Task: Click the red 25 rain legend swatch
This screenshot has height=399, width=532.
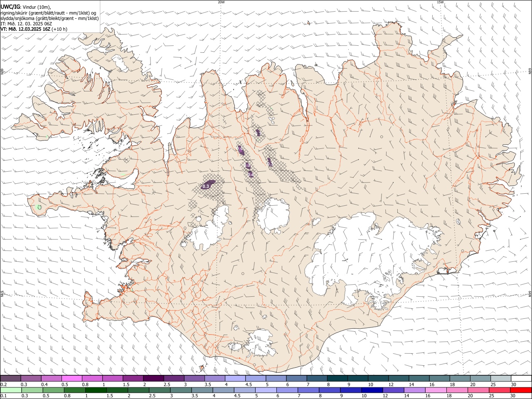Action: (x=500, y=390)
